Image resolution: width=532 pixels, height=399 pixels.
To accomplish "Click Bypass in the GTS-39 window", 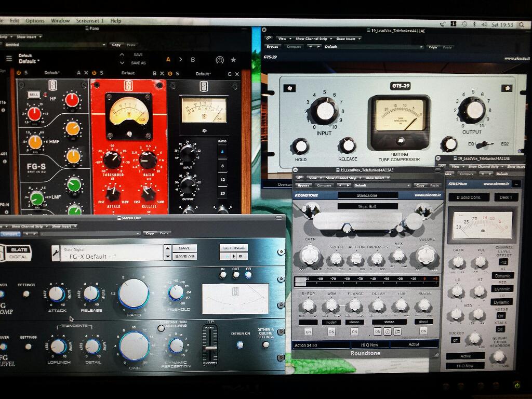I will 272,46.
